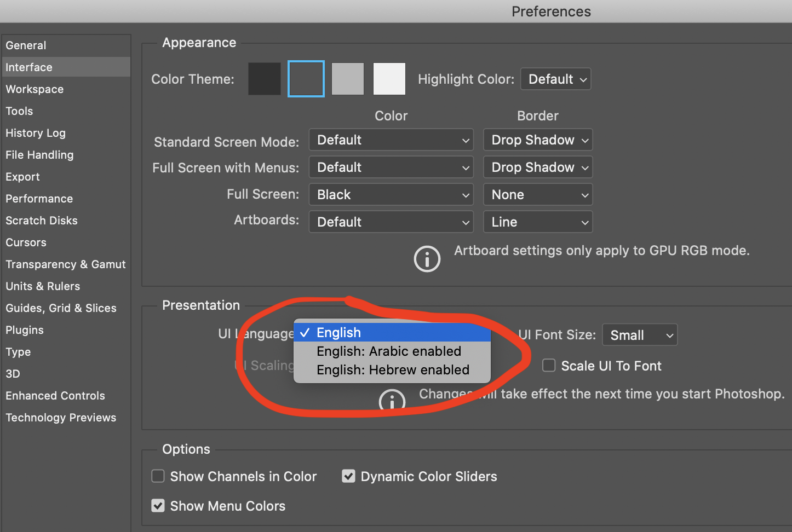Select the English: Hebrew enabled option
792x532 pixels.
coord(392,369)
